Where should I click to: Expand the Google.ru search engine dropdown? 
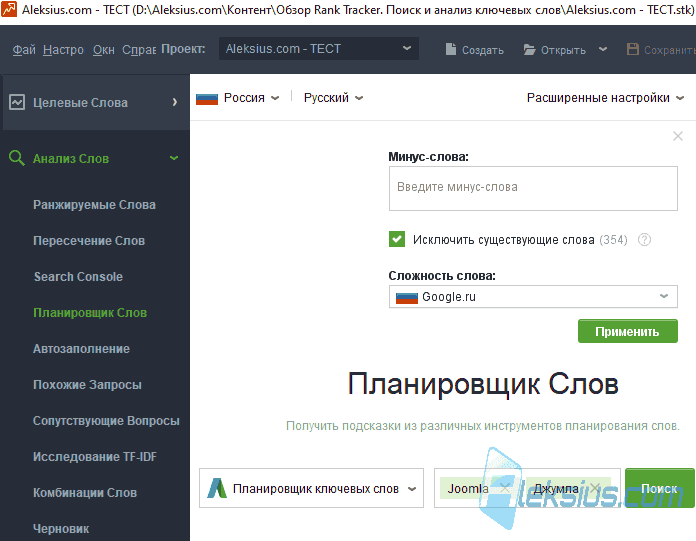533,296
